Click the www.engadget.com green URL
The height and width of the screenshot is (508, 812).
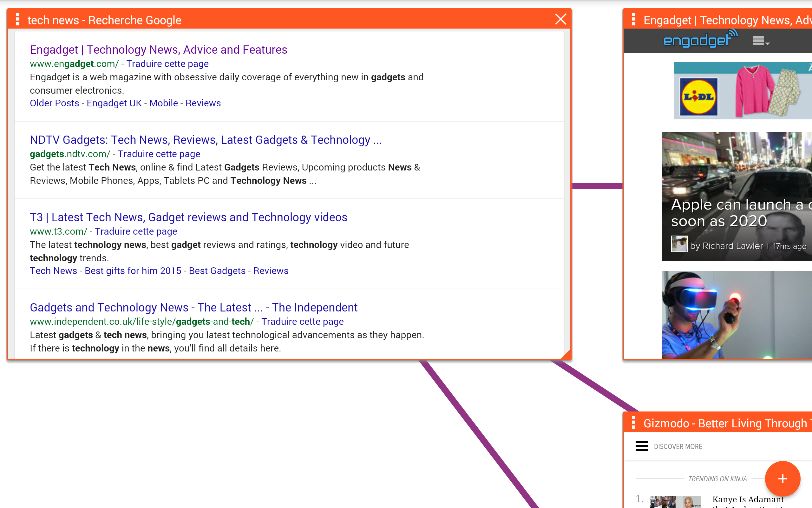(x=74, y=64)
